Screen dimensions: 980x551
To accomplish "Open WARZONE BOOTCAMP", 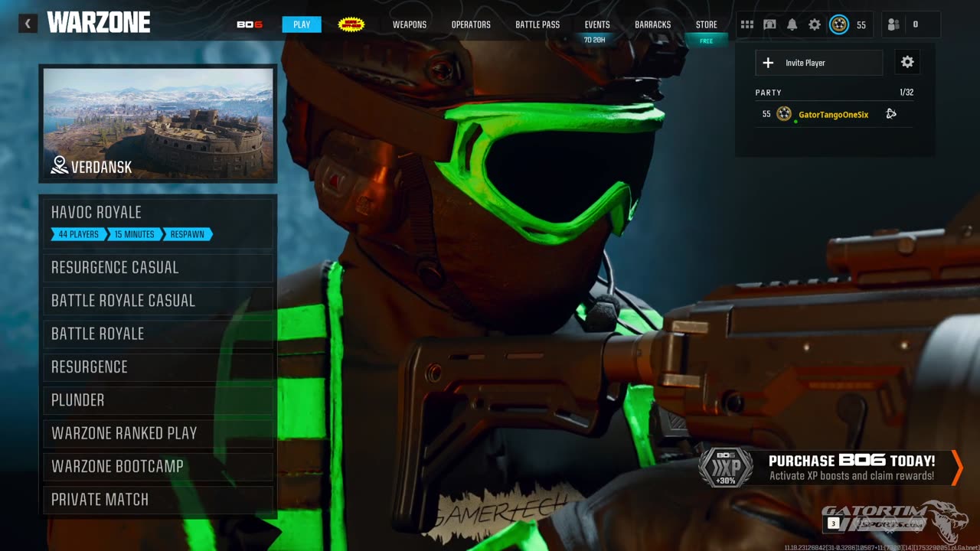I will (x=158, y=466).
